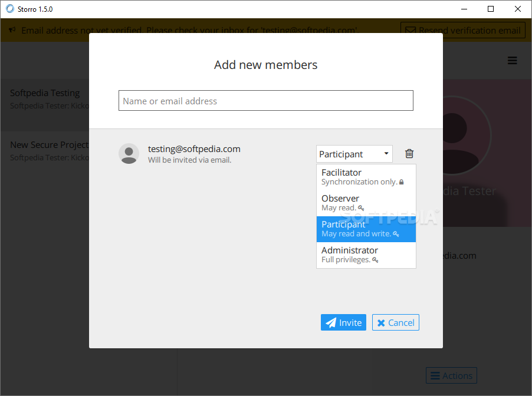Click the Storro app icon in the title bar
The height and width of the screenshot is (396, 532).
point(10,9)
